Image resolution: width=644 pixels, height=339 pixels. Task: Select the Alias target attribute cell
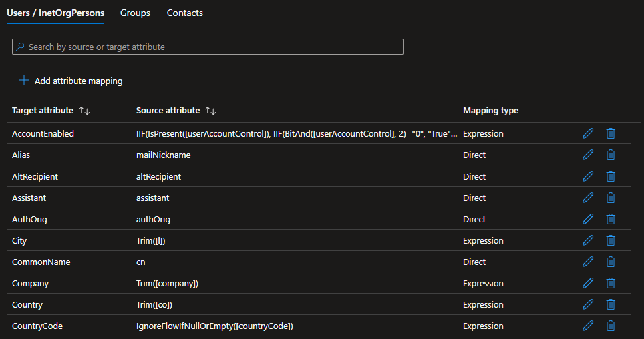click(21, 155)
